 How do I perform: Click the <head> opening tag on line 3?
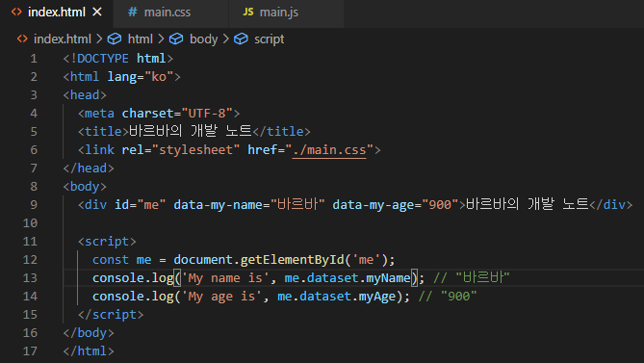click(x=85, y=95)
